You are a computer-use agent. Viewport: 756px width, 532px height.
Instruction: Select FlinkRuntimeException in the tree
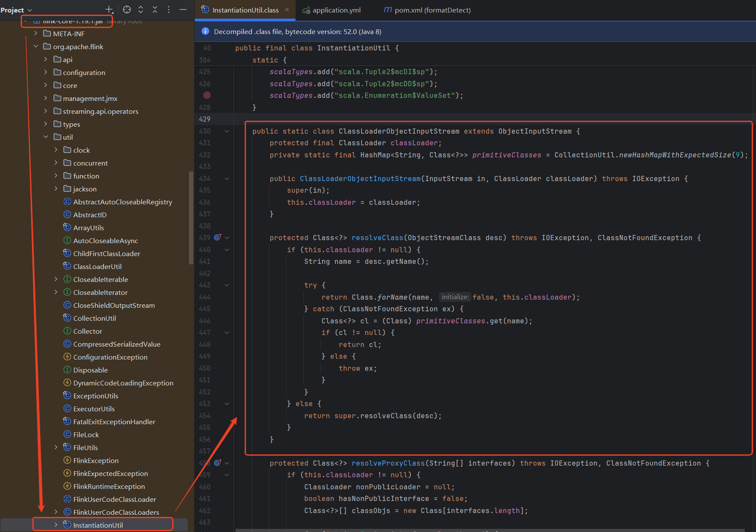pos(109,486)
